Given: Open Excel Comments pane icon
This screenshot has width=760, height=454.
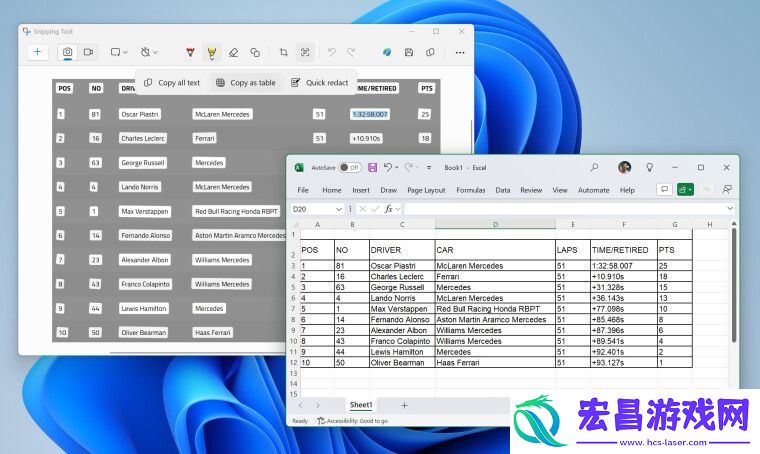Looking at the screenshot, I should coord(664,189).
